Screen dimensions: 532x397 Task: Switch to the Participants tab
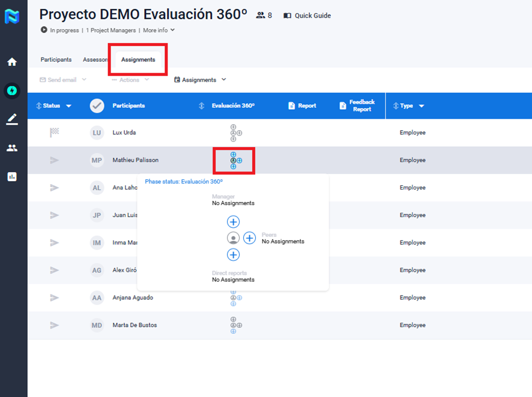[x=56, y=59]
